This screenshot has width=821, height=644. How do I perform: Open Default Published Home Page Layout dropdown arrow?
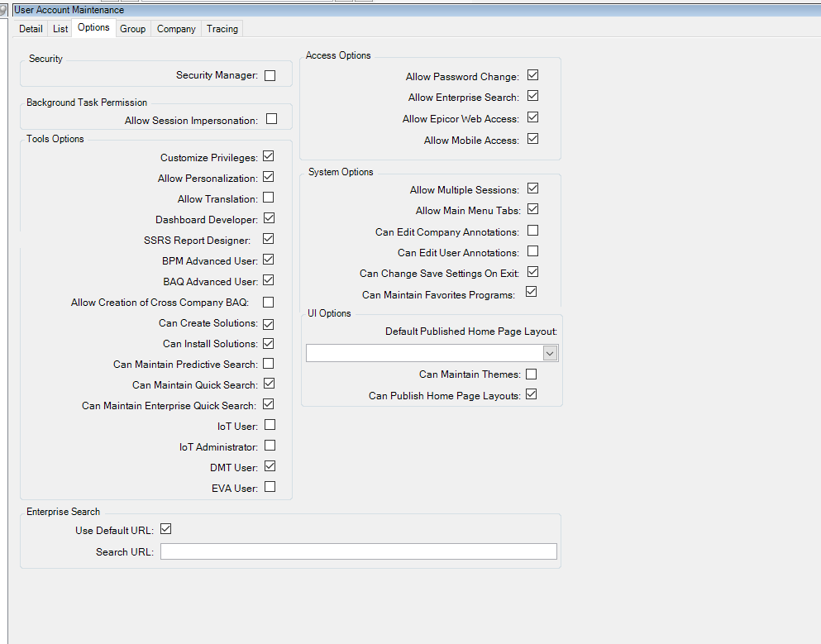[x=550, y=354]
